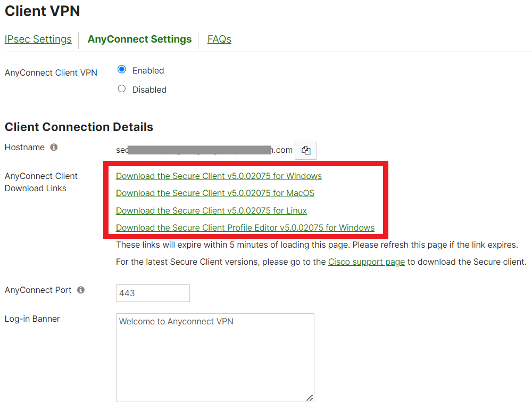The width and height of the screenshot is (532, 408).
Task: Open the IPsec Settings tab
Action: tap(38, 39)
